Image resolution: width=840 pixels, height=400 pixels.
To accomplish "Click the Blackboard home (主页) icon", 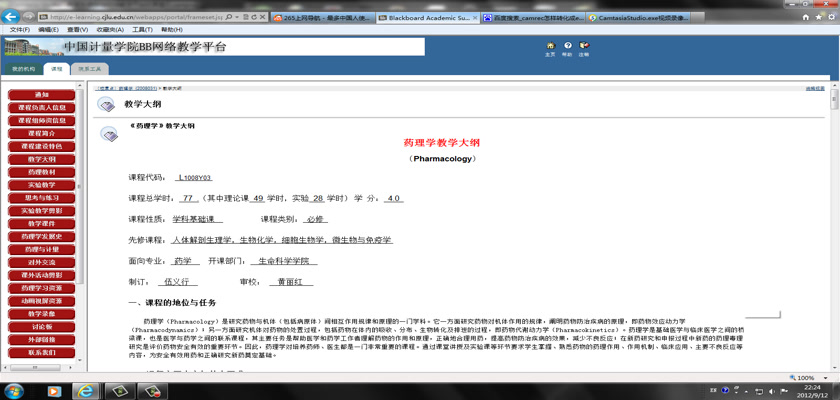I will [x=550, y=46].
